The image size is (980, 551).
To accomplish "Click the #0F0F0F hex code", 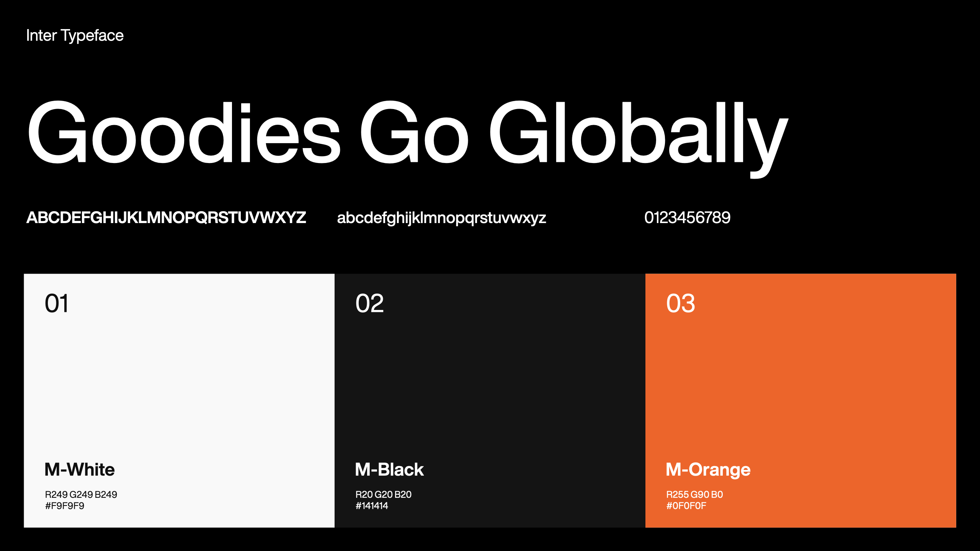I will pyautogui.click(x=686, y=506).
